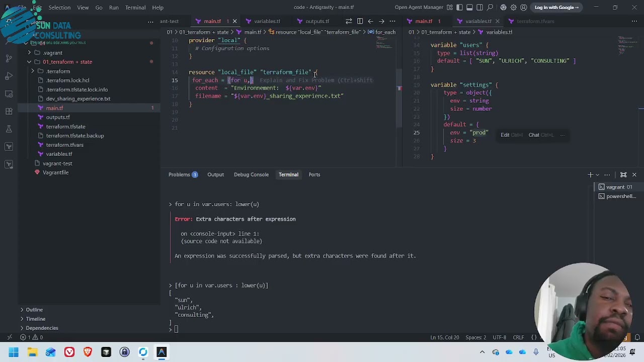The height and width of the screenshot is (362, 644).
Task: Click errors and warnings count in status bar
Action: (31, 338)
